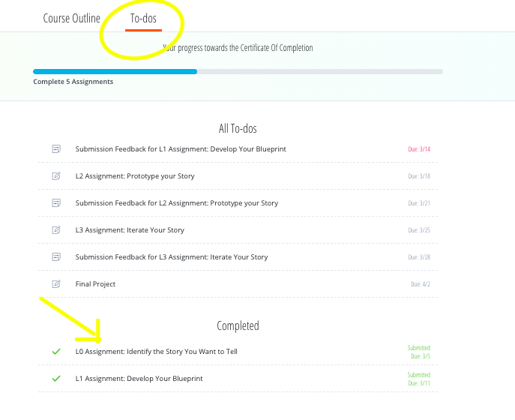
Task: Open L3 Assignment: Iterate Your Story
Action: click(x=130, y=230)
